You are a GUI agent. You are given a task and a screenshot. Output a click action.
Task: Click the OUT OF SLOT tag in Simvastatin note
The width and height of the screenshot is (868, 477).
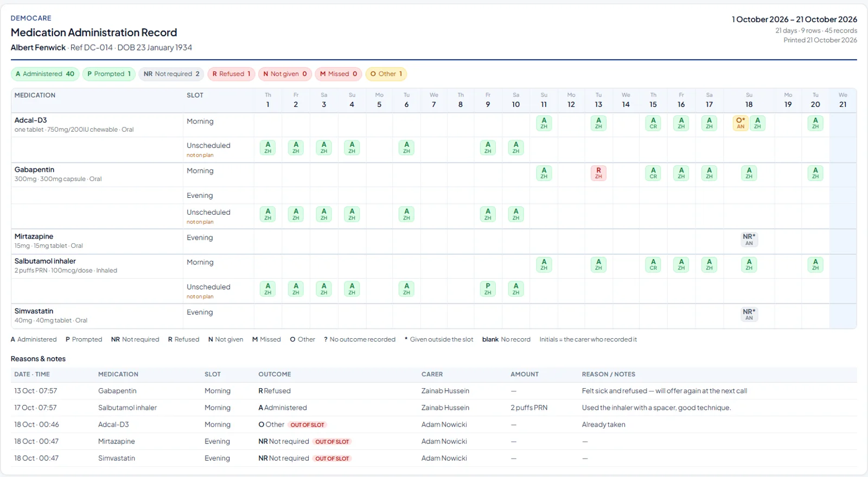[332, 459]
